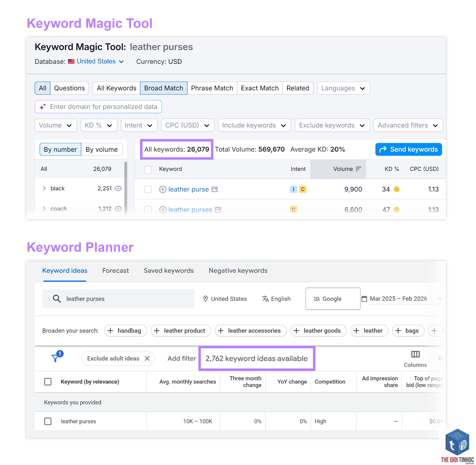Viewport: 476px width, 465px height.
Task: Expand the black keyword group
Action: (x=44, y=188)
